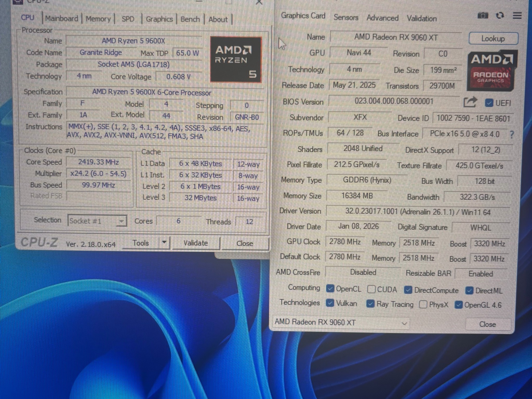
Task: Toggle the Vulkan checkbox
Action: pyautogui.click(x=330, y=303)
